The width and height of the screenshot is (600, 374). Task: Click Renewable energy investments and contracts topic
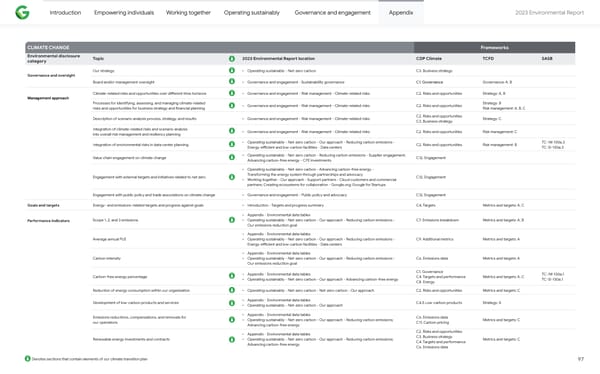(x=131, y=339)
